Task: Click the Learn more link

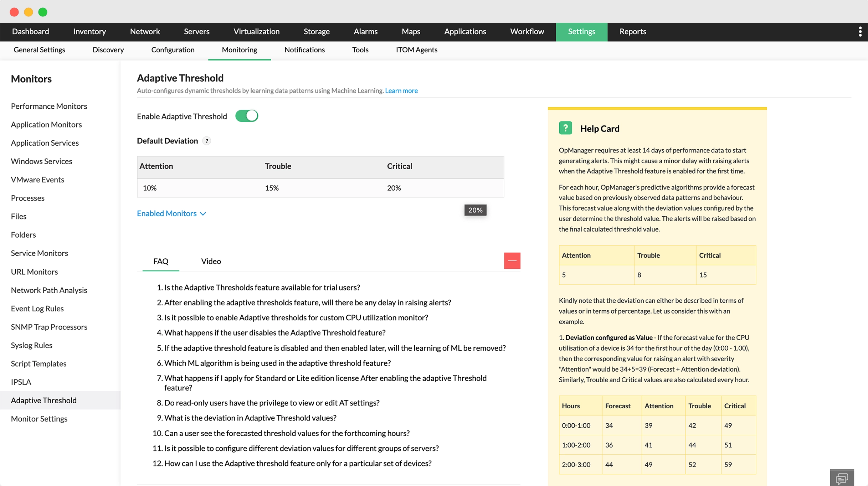Action: tap(401, 91)
